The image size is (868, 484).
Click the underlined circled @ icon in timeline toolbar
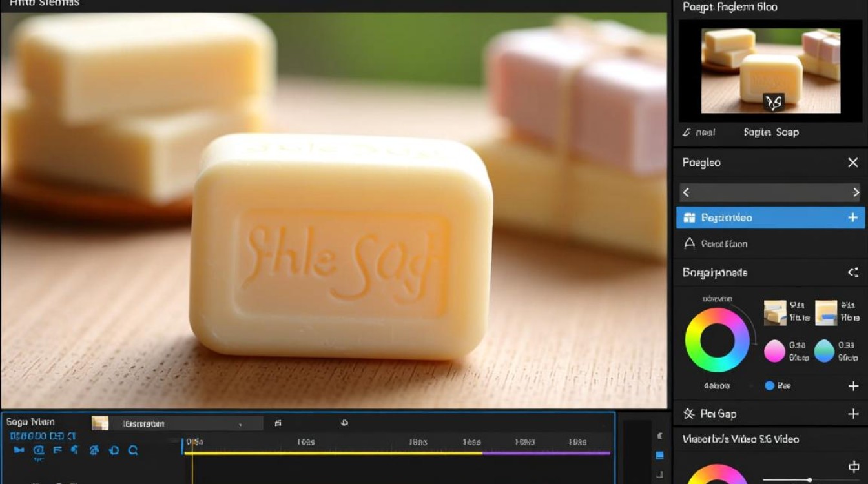(x=38, y=451)
